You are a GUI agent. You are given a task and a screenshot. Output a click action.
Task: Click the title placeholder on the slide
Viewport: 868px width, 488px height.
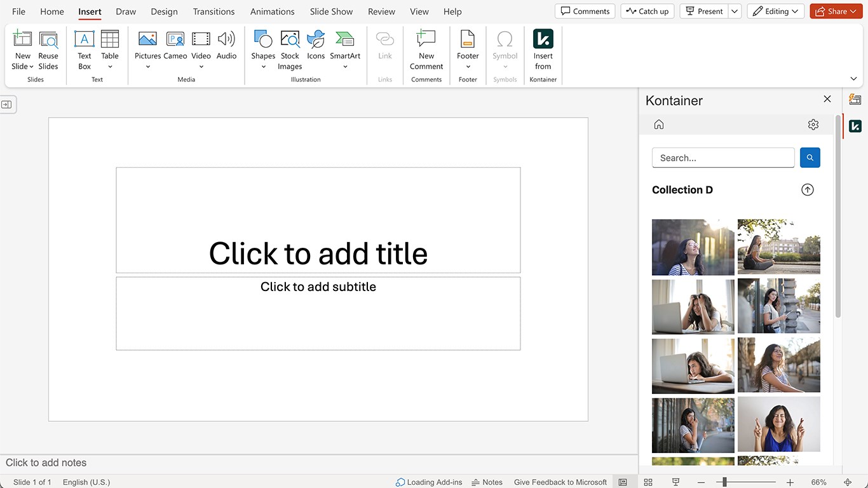click(318, 220)
